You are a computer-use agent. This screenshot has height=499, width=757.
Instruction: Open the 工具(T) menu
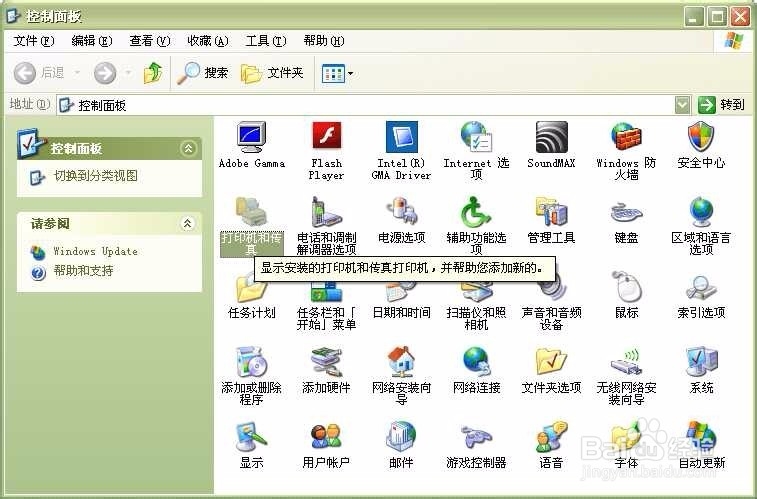tap(266, 41)
